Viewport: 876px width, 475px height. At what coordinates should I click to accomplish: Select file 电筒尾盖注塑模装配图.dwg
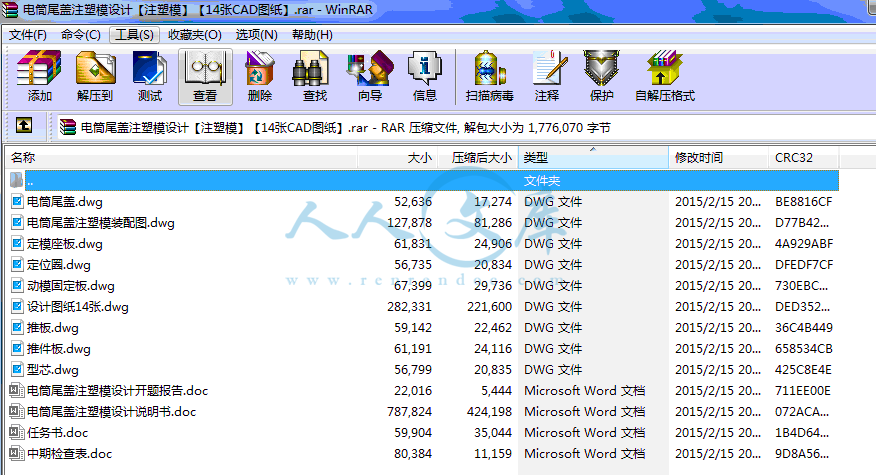[x=101, y=223]
